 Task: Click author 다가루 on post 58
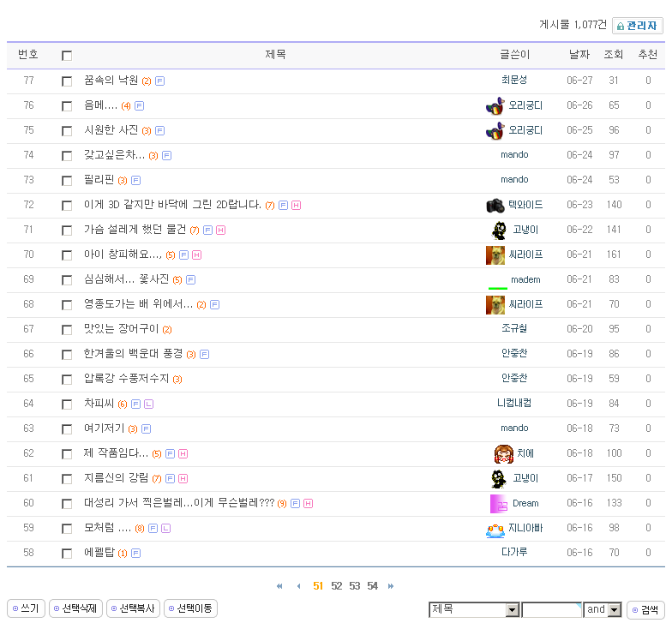pos(514,552)
